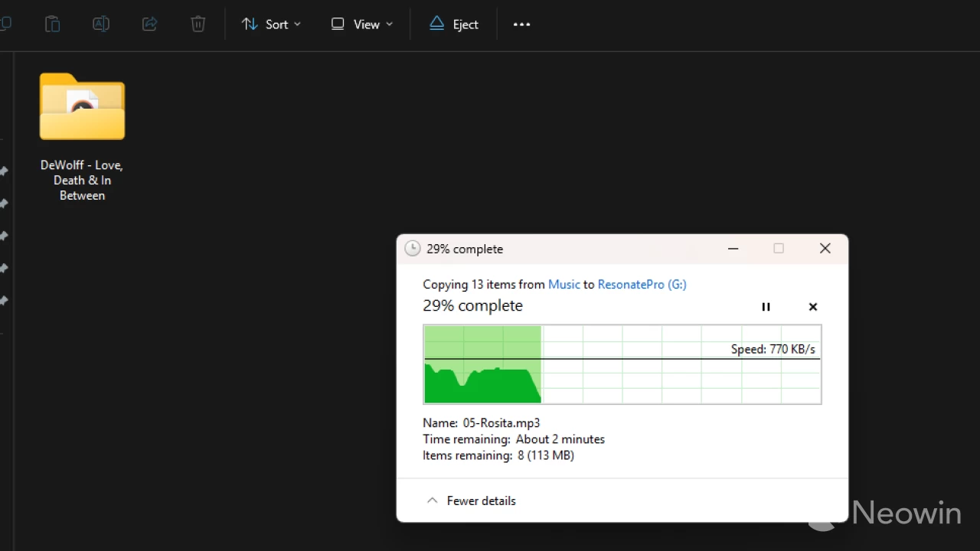Click the file name 05-Rosita.mp3
The height and width of the screenshot is (551, 980).
[501, 422]
